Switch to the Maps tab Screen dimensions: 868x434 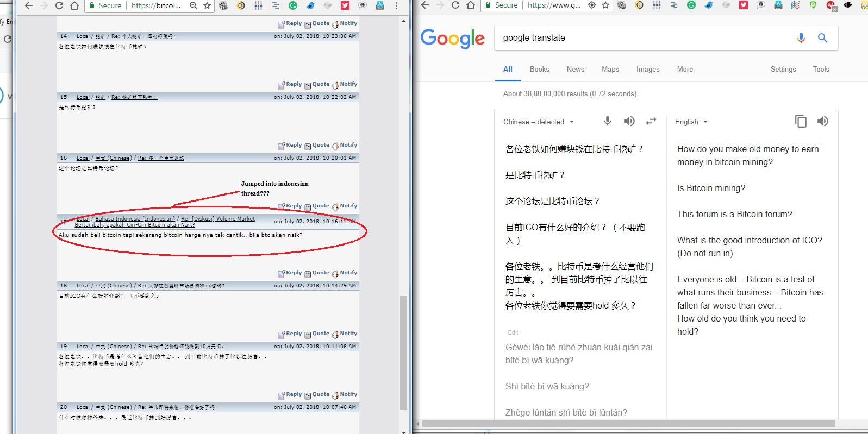click(x=610, y=69)
